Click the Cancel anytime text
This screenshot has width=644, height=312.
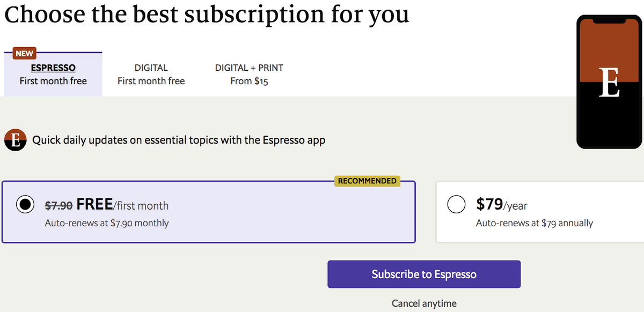tap(424, 303)
